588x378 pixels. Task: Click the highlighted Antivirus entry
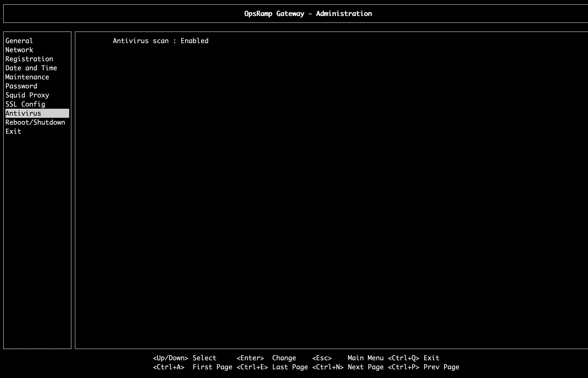(24, 113)
